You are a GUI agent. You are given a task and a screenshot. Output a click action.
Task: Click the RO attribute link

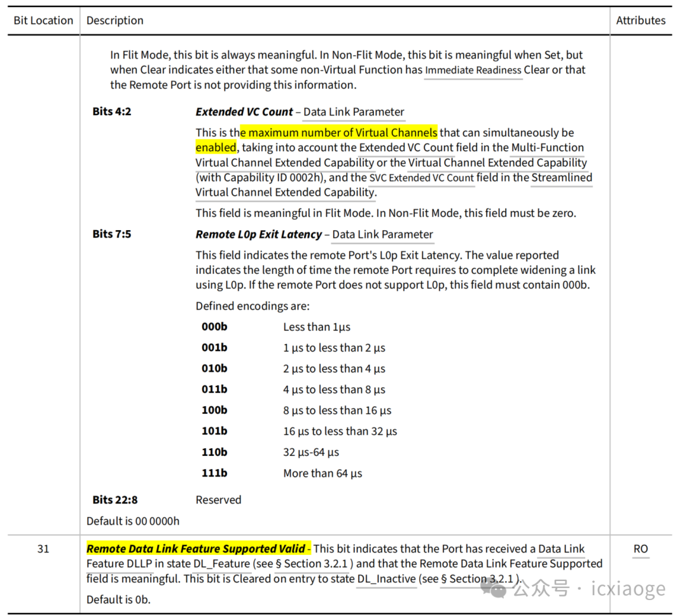[x=641, y=549]
